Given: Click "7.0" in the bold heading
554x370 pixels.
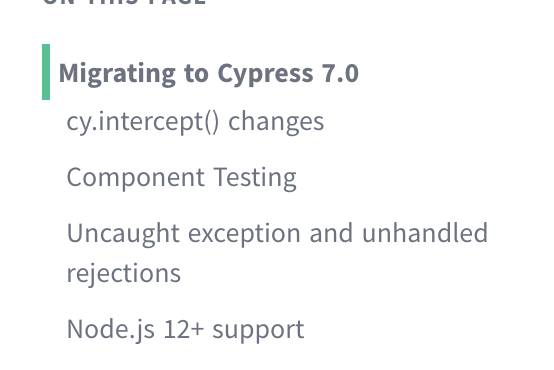Looking at the screenshot, I should [x=340, y=73].
